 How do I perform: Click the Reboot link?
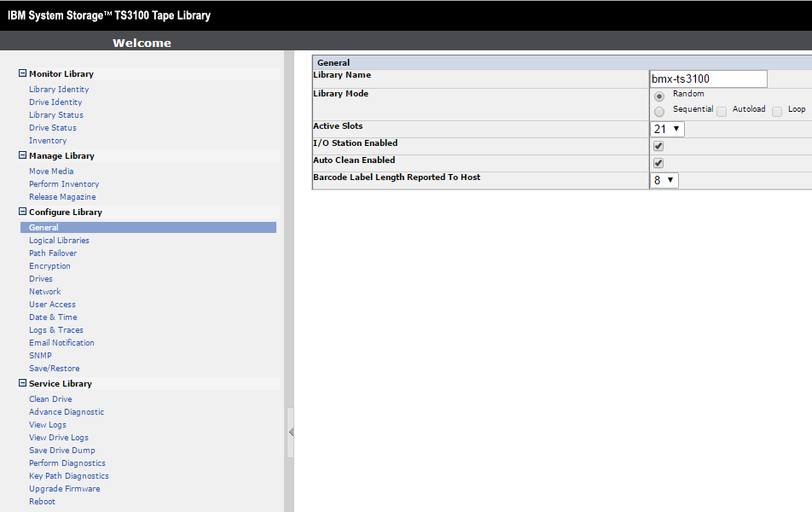pyautogui.click(x=42, y=502)
